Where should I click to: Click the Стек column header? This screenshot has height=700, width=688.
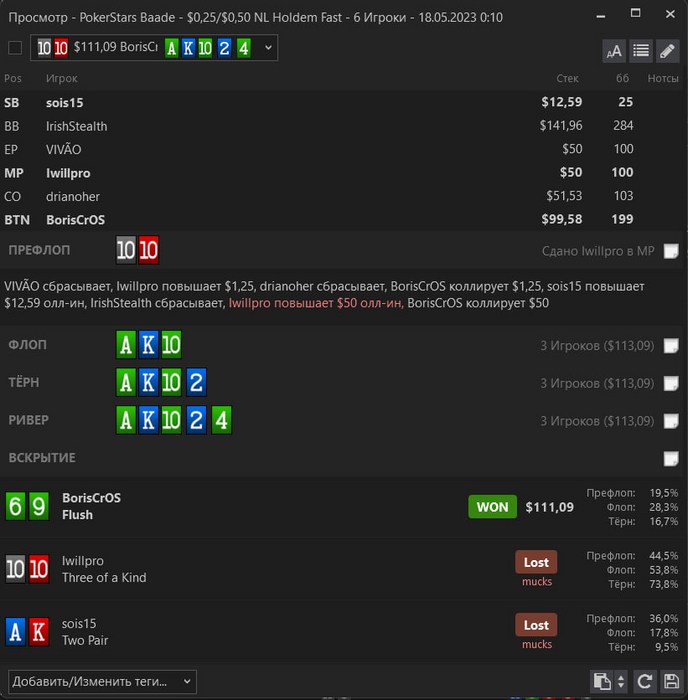point(567,79)
